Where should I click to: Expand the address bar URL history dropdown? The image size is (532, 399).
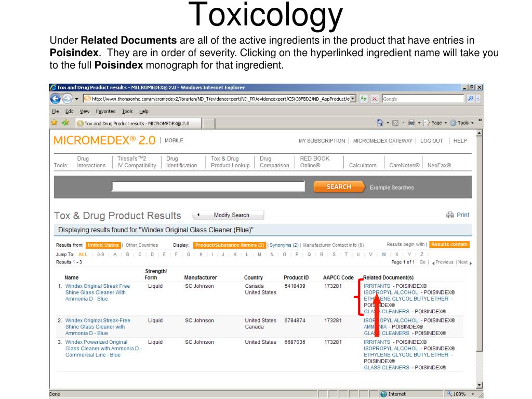pyautogui.click(x=353, y=99)
